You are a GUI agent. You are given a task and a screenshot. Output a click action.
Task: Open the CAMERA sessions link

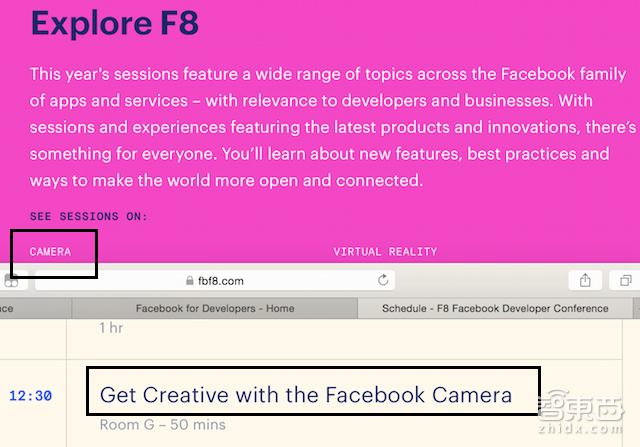tap(51, 252)
